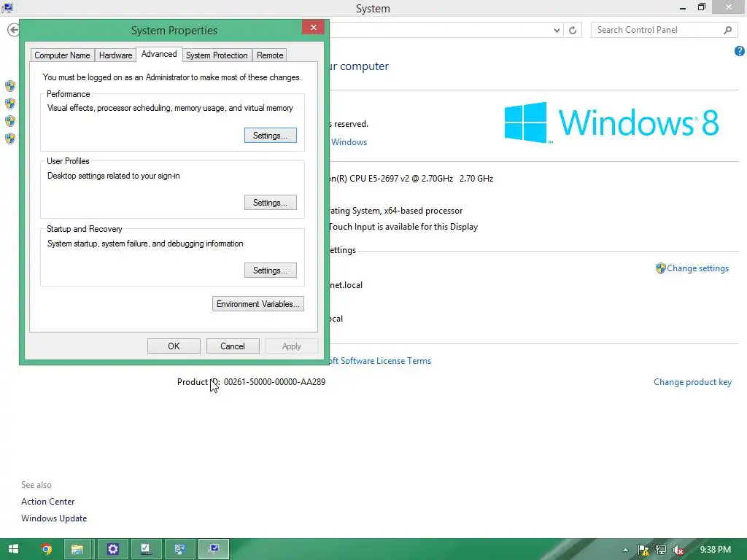Screen dimensions: 747x560
Task: Click the search magnifier icon
Action: [727, 30]
